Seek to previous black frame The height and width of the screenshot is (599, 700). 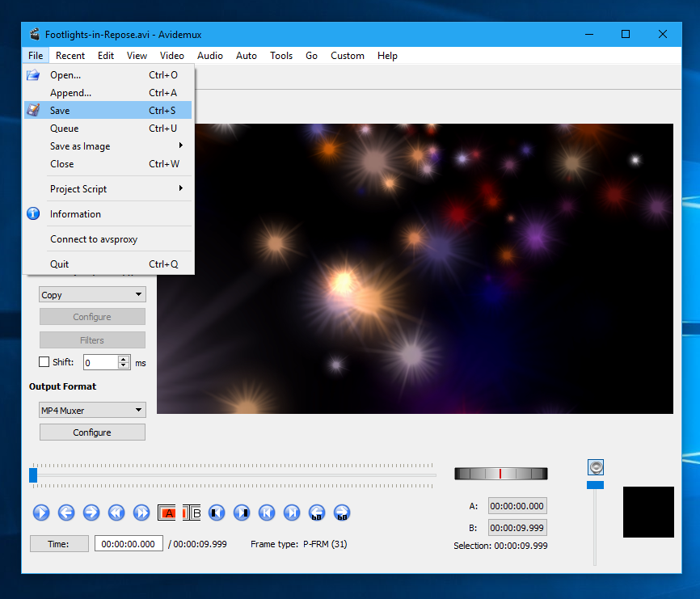click(x=217, y=513)
